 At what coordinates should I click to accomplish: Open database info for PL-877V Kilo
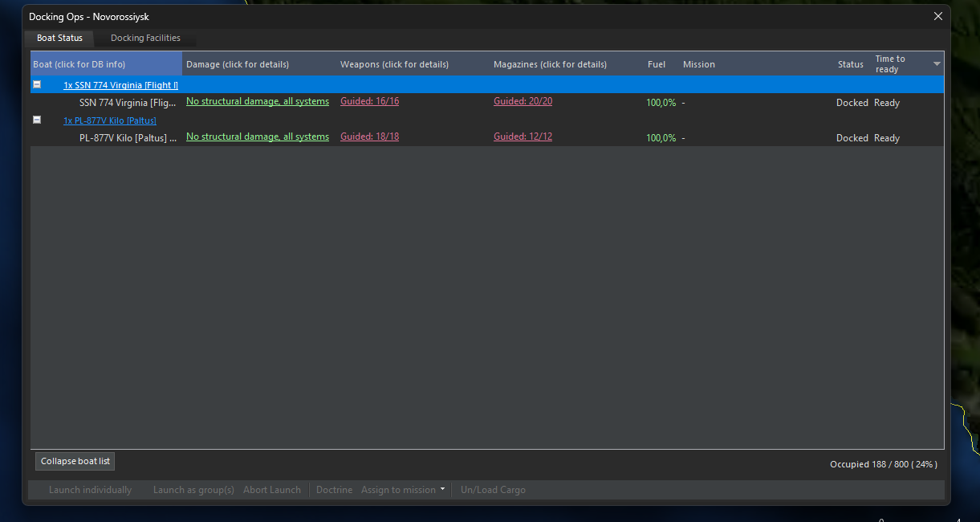[110, 120]
